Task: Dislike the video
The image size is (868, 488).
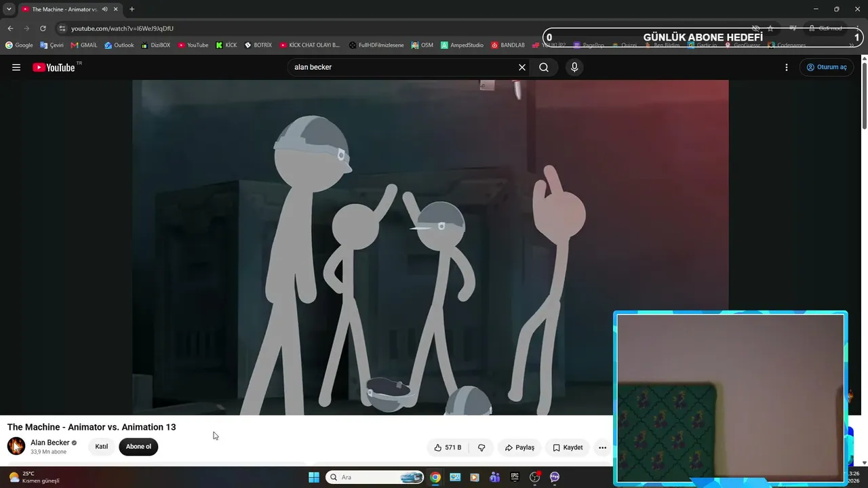Action: [x=481, y=447]
